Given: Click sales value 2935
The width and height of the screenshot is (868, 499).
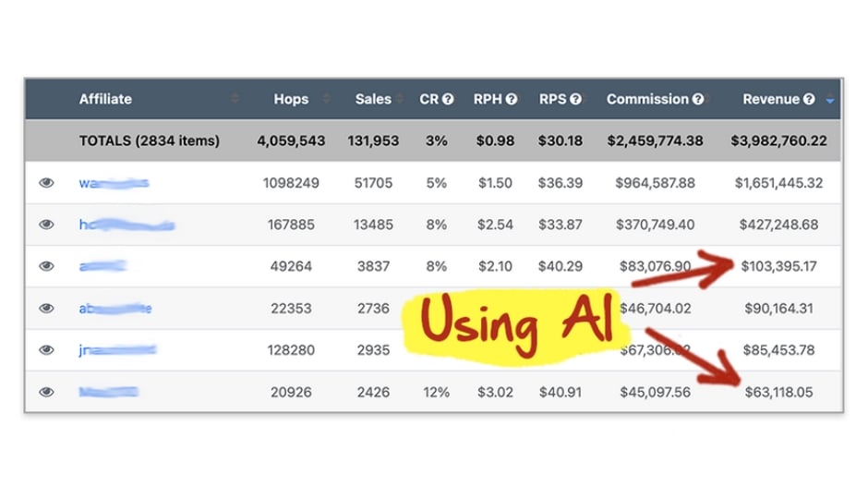Looking at the screenshot, I should pyautogui.click(x=373, y=350).
